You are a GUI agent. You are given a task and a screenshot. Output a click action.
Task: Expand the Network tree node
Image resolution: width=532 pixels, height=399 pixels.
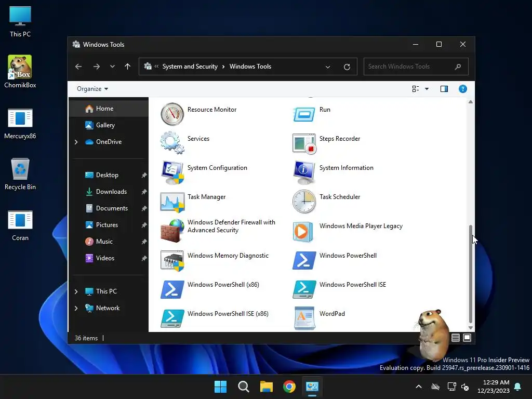pyautogui.click(x=76, y=308)
